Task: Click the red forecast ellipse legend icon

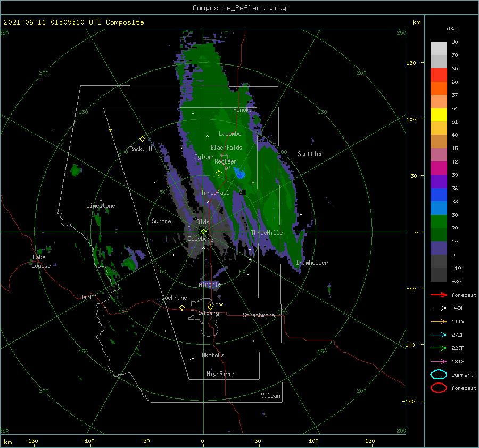Action: [x=439, y=388]
